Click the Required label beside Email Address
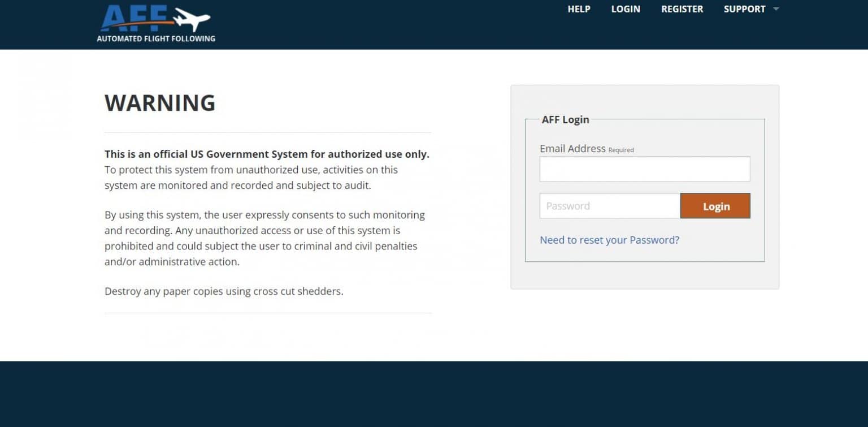 [x=620, y=149]
